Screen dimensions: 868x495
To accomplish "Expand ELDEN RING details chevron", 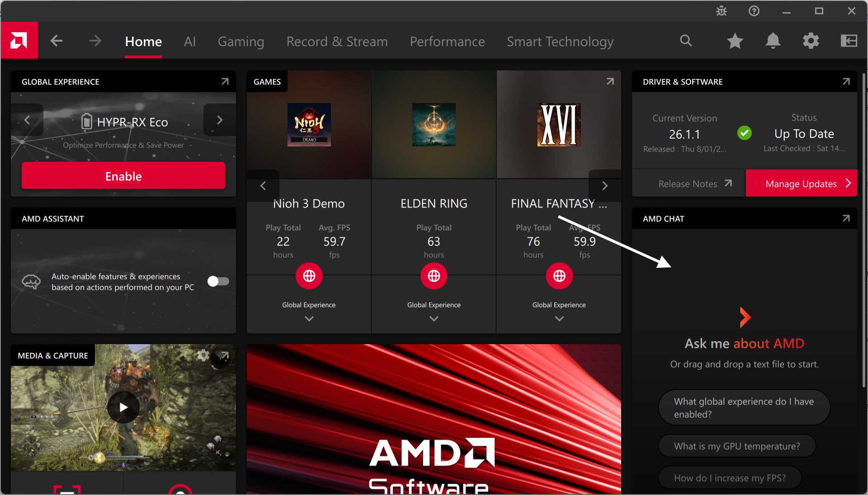I will coord(434,319).
